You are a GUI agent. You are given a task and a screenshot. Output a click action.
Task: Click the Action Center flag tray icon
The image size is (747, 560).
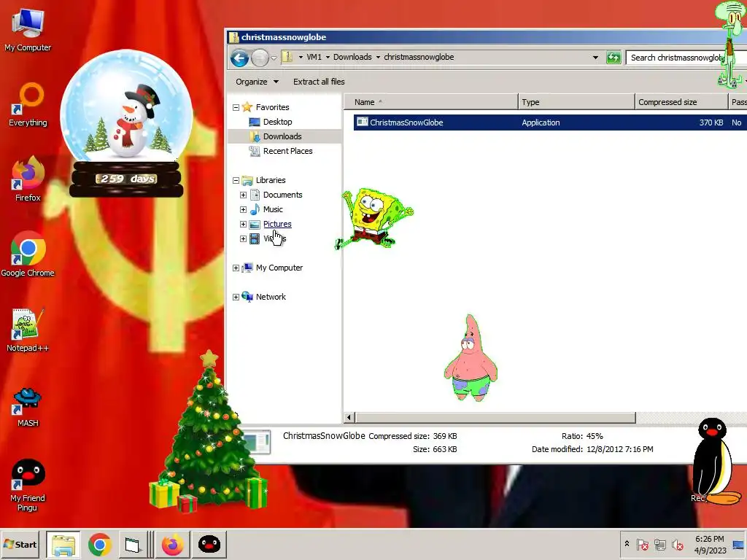[x=642, y=544]
